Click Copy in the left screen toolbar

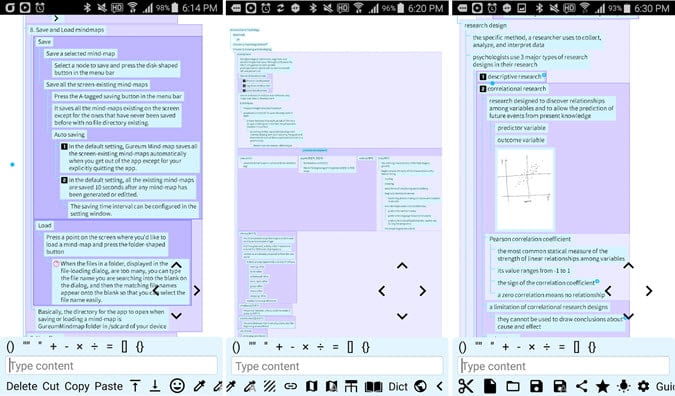[77, 386]
